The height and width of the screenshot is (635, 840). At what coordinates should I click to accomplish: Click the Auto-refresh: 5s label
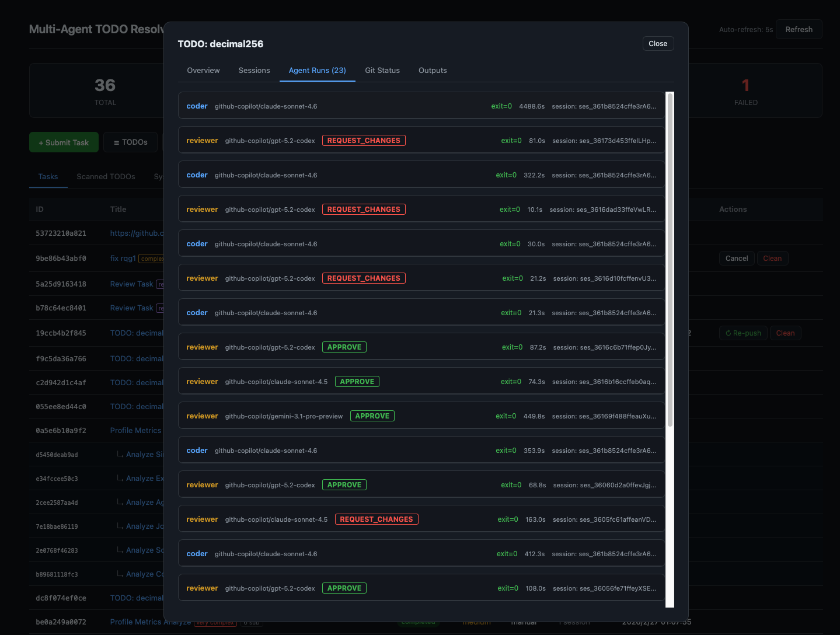745,30
